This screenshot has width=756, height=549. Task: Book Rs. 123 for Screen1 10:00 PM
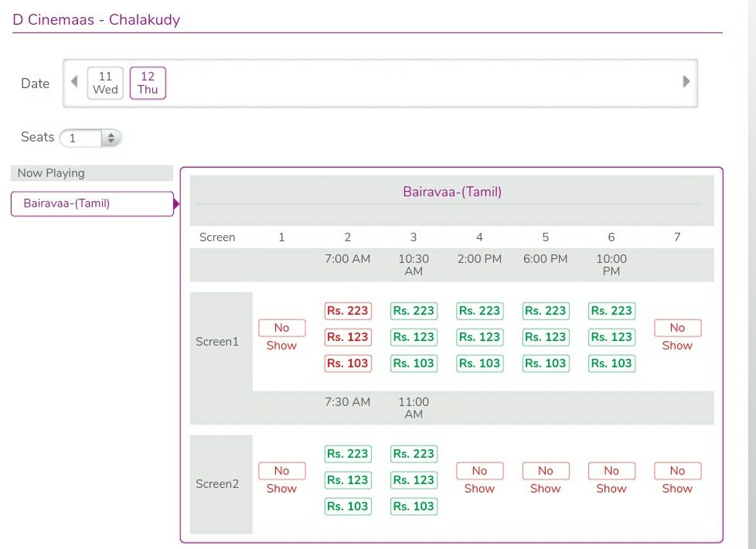click(x=611, y=336)
